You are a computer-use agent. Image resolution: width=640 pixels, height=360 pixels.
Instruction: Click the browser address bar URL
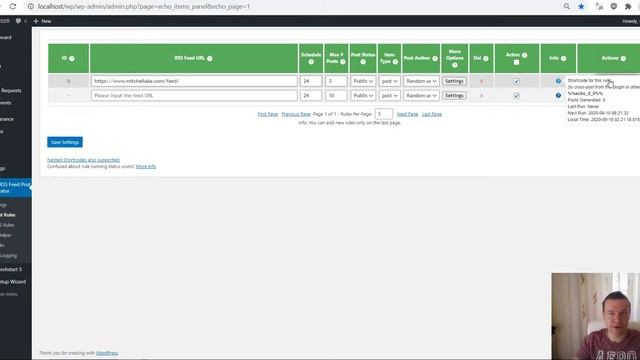coord(144,7)
